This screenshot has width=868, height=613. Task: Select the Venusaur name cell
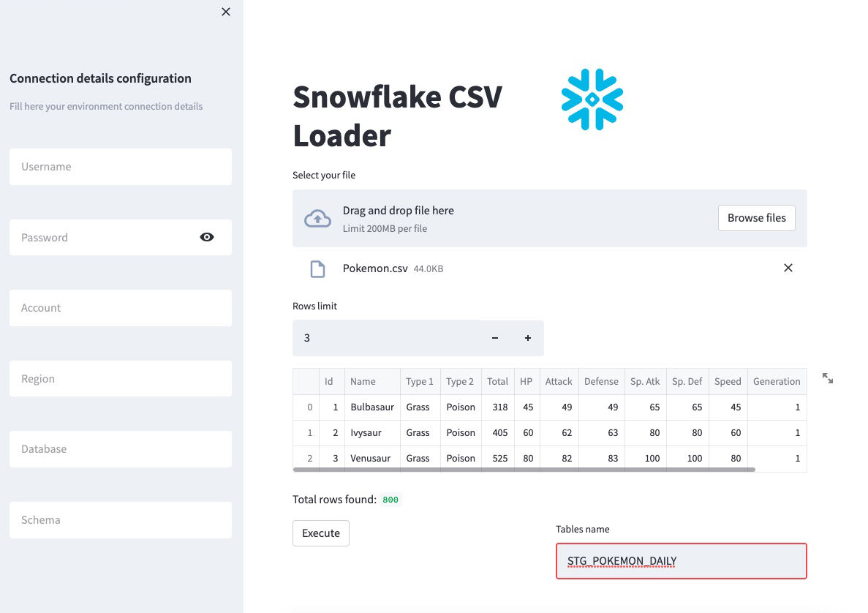click(372, 458)
